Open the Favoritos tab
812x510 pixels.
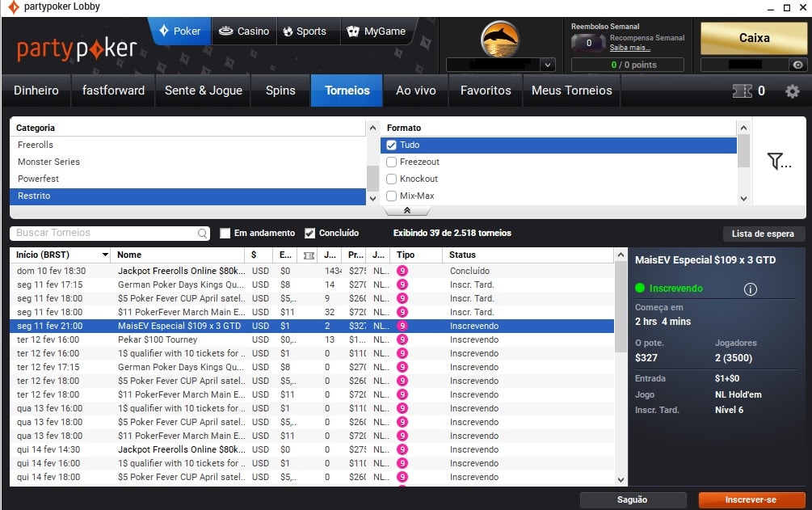pos(486,91)
